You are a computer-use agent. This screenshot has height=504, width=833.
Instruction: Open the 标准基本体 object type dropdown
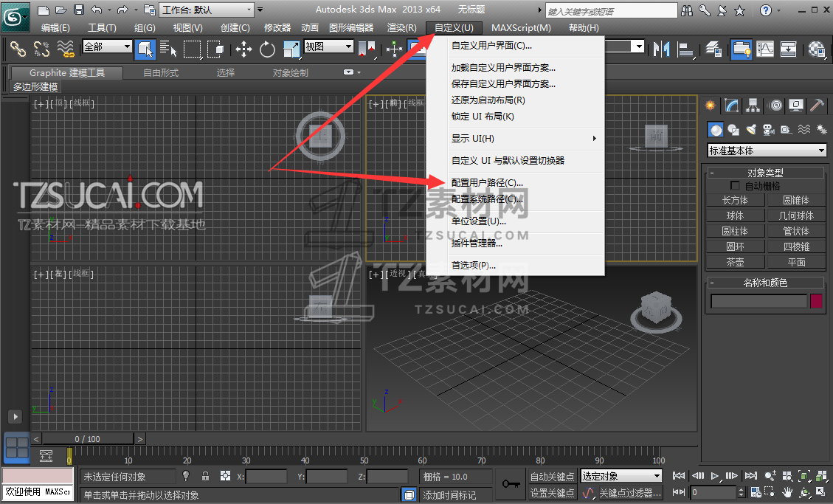[767, 151]
